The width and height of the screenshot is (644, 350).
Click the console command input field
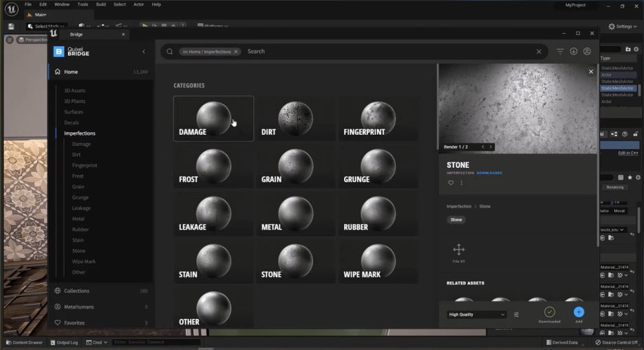pos(156,342)
